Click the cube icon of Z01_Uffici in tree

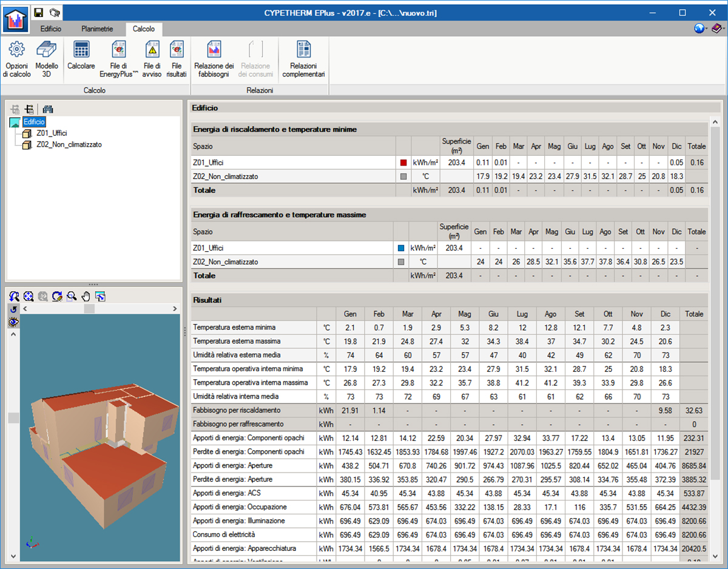[x=27, y=133]
